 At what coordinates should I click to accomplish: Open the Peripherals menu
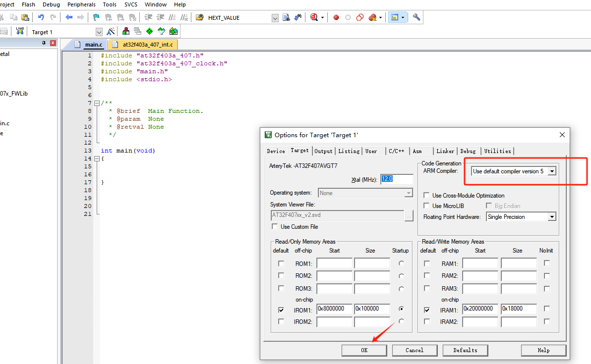pyautogui.click(x=81, y=4)
